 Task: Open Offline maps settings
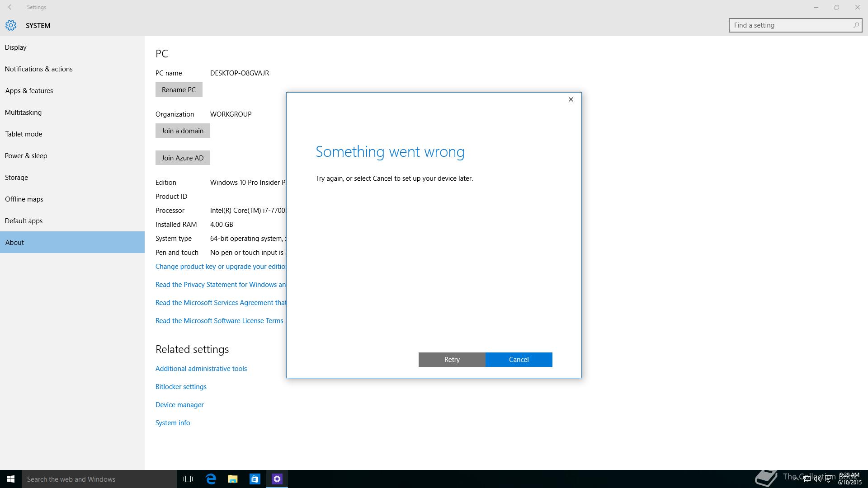[72, 199]
